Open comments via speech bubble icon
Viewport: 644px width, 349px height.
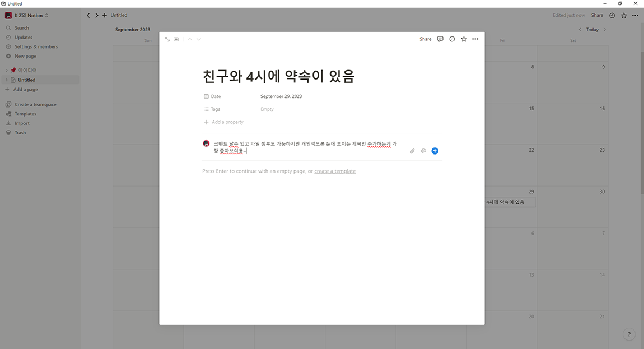441,39
